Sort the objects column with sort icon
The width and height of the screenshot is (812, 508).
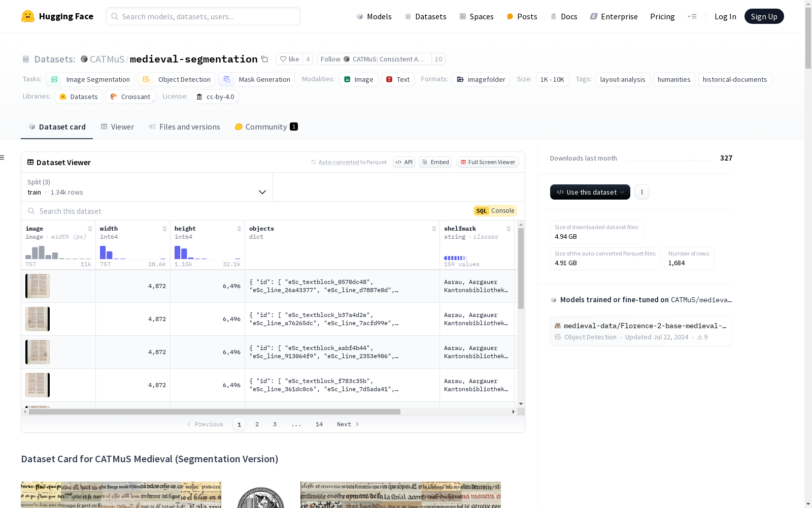(x=434, y=229)
